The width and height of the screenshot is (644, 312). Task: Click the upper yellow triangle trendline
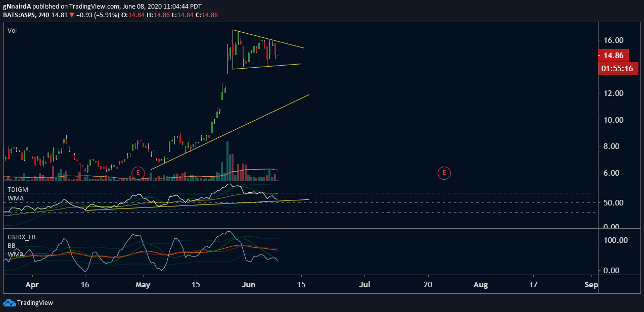click(x=268, y=39)
